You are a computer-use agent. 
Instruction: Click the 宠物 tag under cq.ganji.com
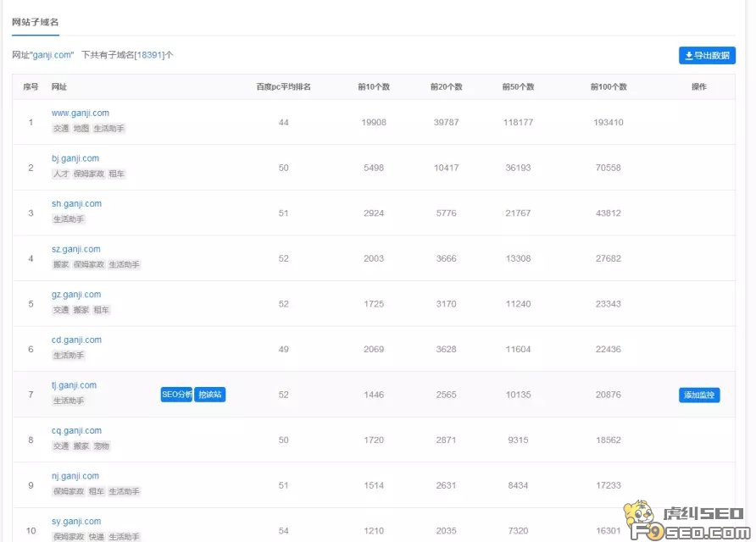click(x=103, y=446)
